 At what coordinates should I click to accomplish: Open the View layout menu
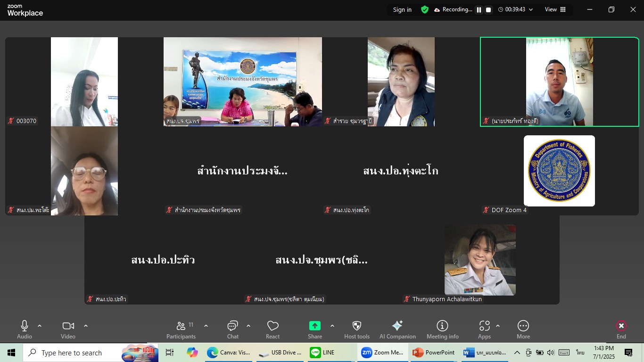click(555, 9)
